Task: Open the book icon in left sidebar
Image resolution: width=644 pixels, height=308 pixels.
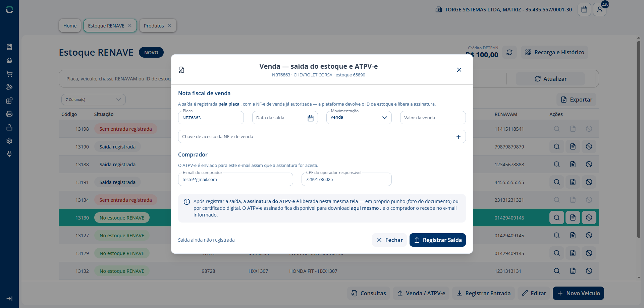Action: pyautogui.click(x=9, y=47)
